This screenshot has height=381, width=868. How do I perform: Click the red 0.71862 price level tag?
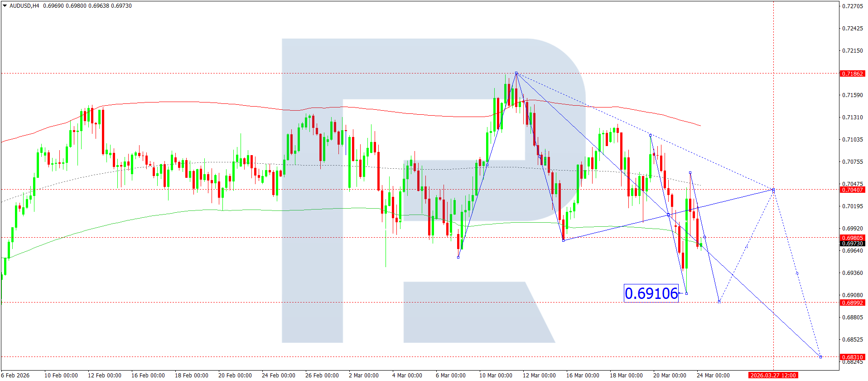(x=852, y=73)
